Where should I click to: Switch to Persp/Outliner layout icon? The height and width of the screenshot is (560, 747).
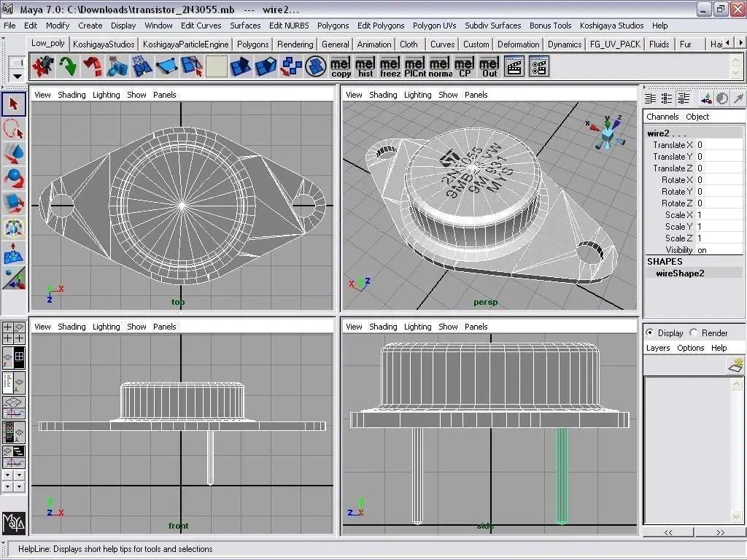(13, 382)
